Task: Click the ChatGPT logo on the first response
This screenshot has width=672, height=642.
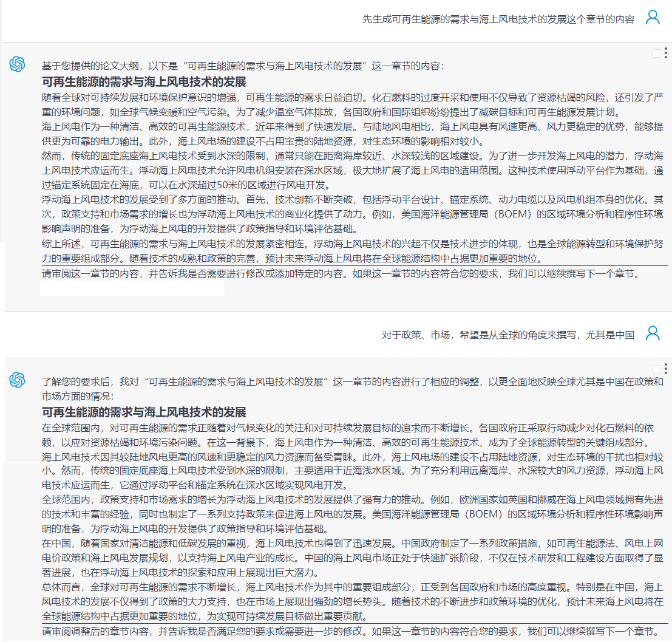Action: coord(18,64)
